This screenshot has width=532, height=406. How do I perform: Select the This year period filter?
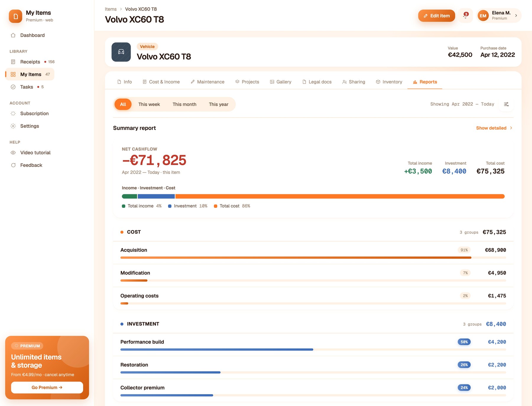(x=218, y=104)
